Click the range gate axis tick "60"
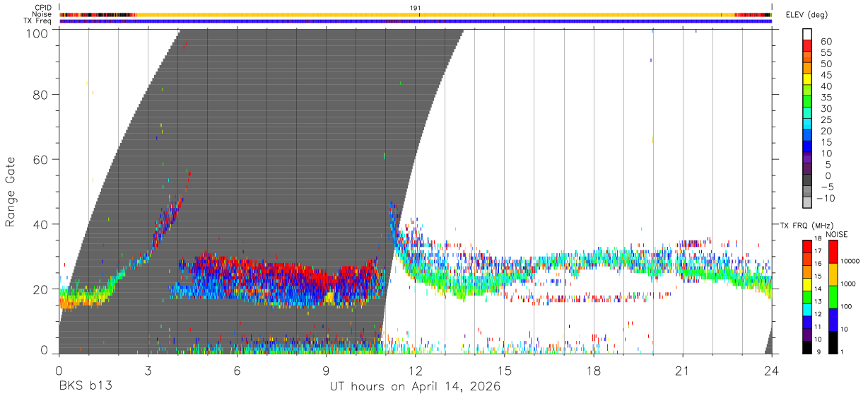868x401 pixels. [x=41, y=159]
